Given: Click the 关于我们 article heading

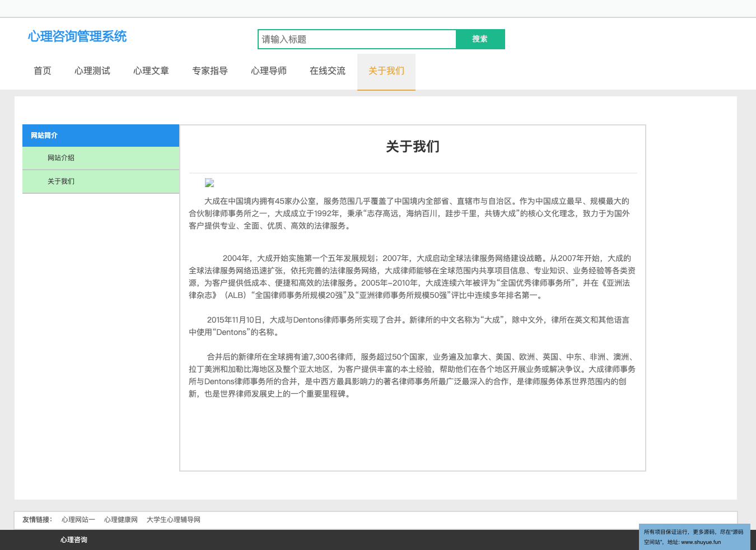Looking at the screenshot, I should coord(413,147).
